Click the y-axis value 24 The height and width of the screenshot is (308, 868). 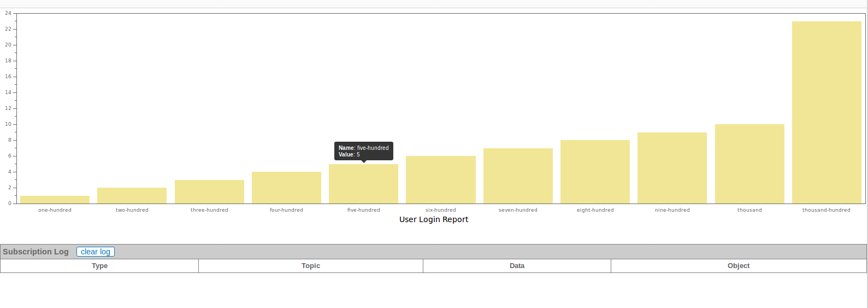(8, 13)
